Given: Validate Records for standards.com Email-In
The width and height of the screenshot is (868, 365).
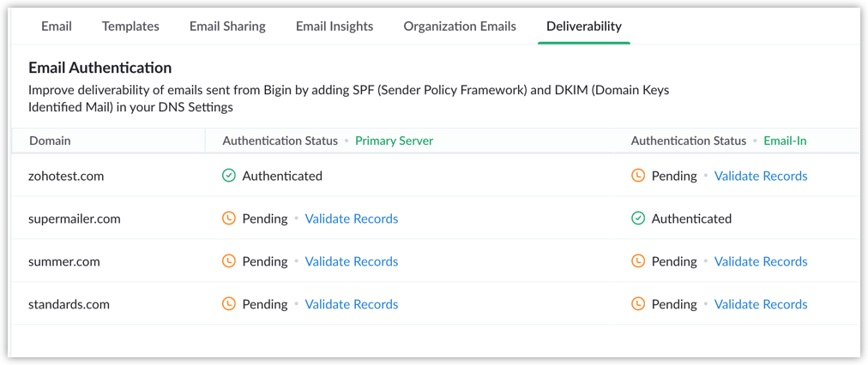Looking at the screenshot, I should click(761, 303).
